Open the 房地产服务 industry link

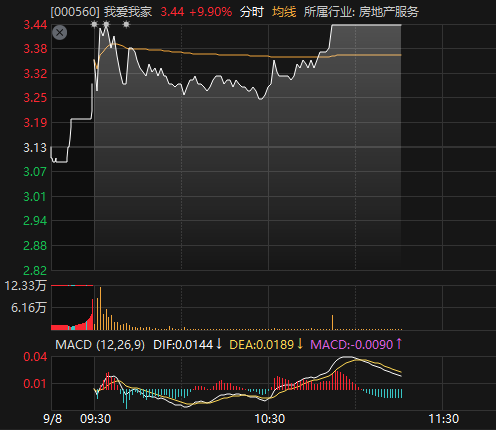389,12
